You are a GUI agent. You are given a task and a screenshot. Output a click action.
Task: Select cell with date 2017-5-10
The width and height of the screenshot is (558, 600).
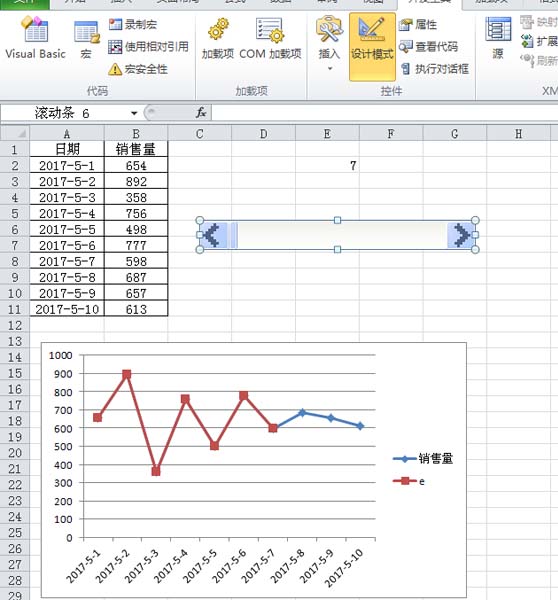tap(67, 309)
